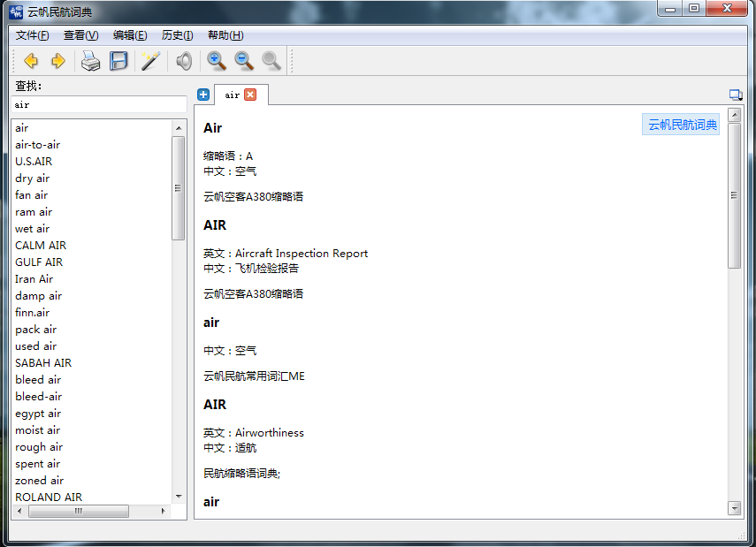
Task: Click '飞机检验报告' translation text
Action: pos(267,269)
